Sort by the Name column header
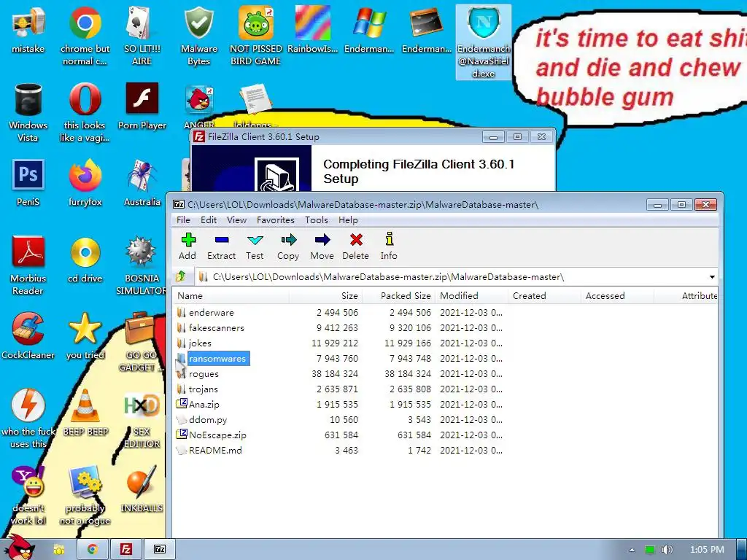The width and height of the screenshot is (747, 560). (x=231, y=296)
